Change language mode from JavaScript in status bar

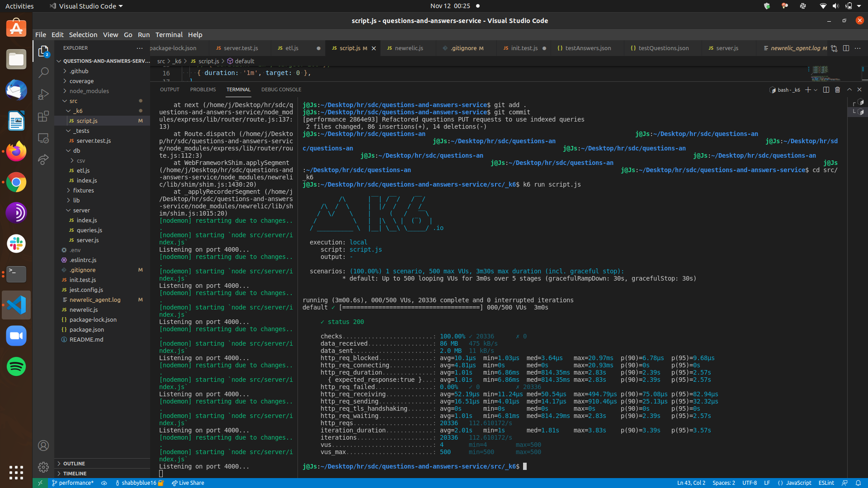pyautogui.click(x=798, y=483)
